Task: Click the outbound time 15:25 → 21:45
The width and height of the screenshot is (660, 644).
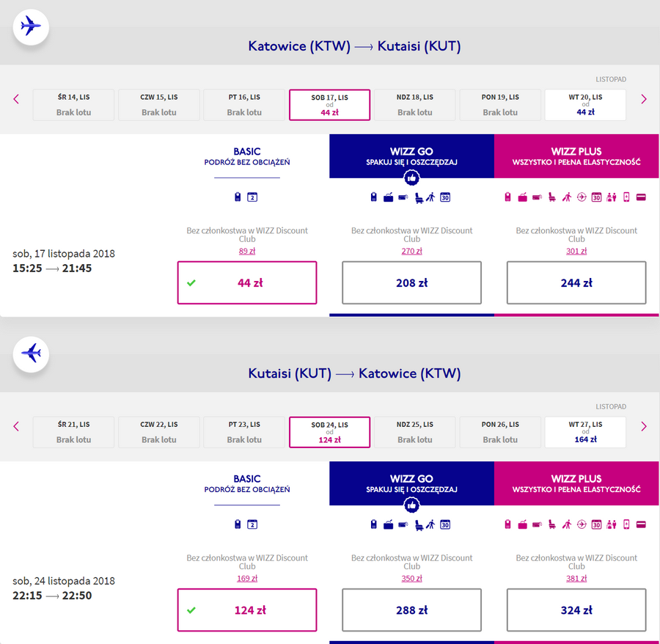Action: (x=52, y=268)
